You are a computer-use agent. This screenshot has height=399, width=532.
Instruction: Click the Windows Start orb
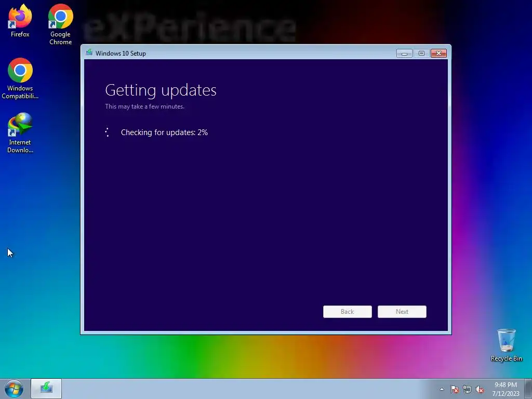[x=14, y=389]
